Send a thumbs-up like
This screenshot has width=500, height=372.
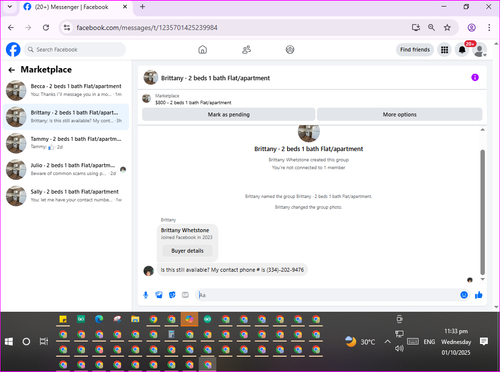click(x=479, y=295)
